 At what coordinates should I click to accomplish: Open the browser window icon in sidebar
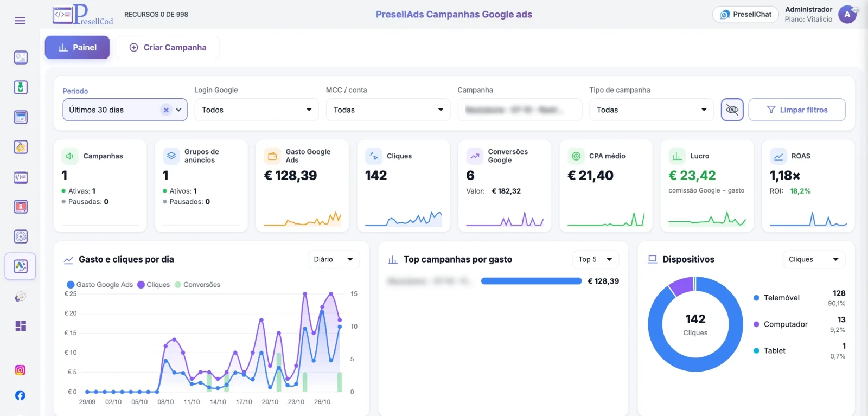pyautogui.click(x=21, y=117)
